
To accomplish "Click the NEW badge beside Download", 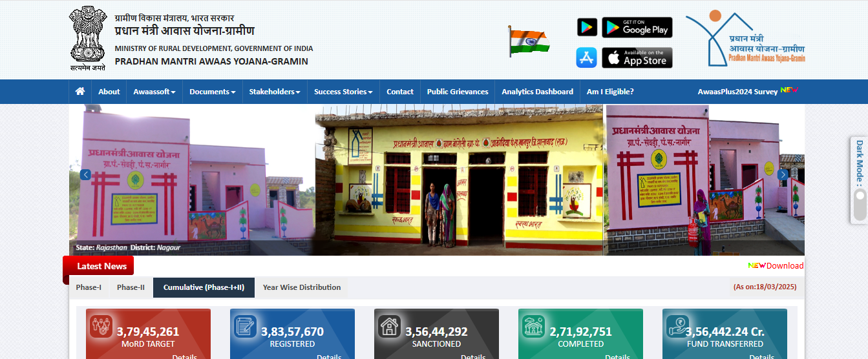I will [757, 265].
